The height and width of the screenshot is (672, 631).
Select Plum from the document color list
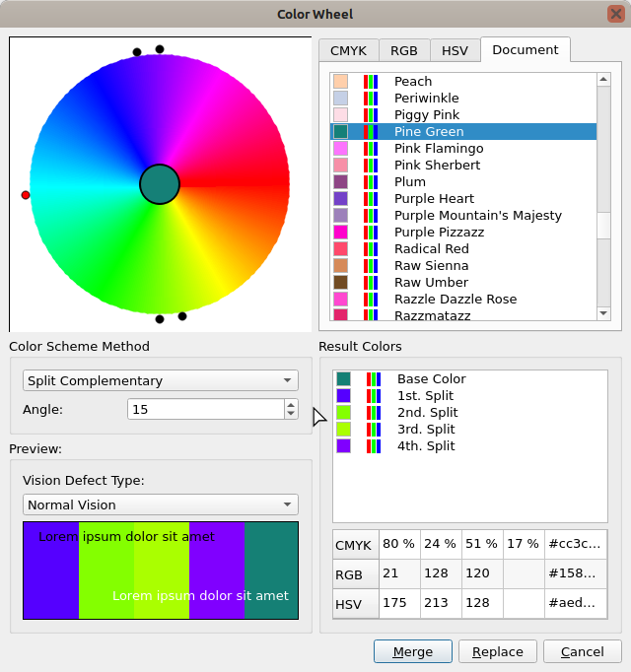coord(410,182)
